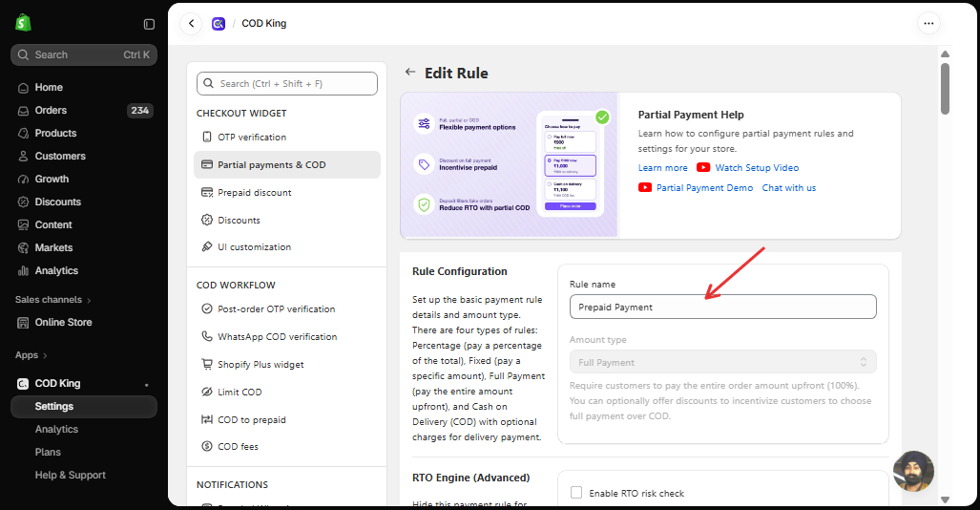This screenshot has height=510, width=980.
Task: Click the Shopify Plus cart icon
Action: [207, 364]
